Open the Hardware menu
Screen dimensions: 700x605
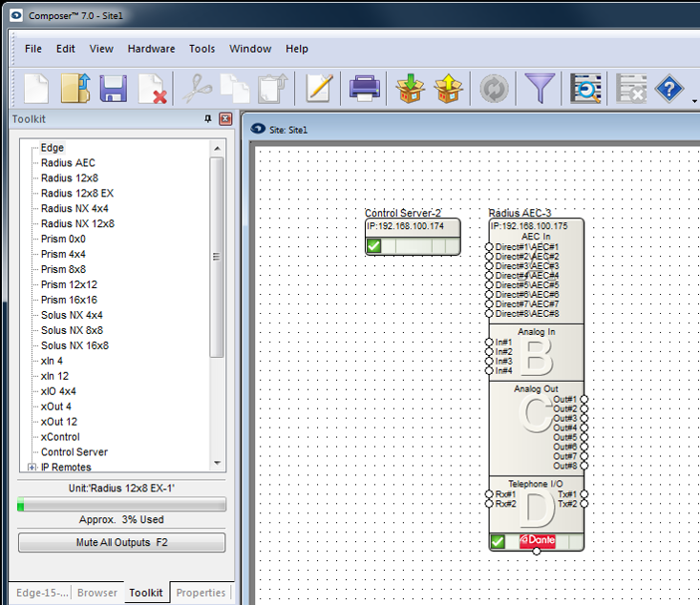pos(151,49)
